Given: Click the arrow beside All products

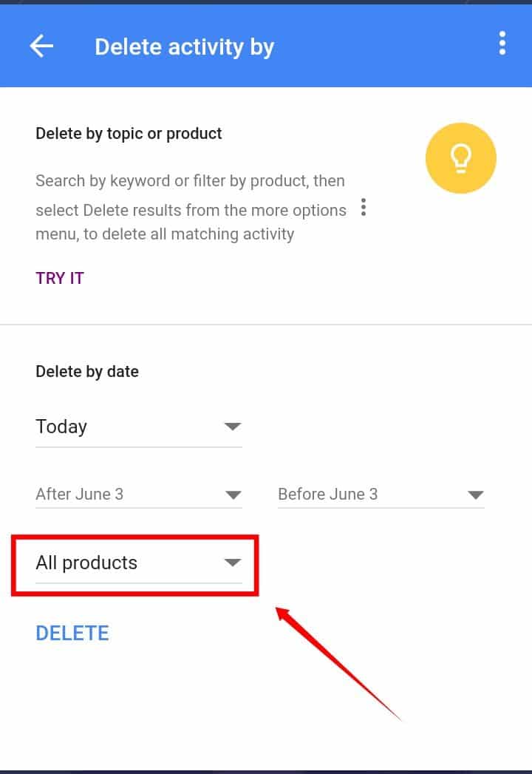Looking at the screenshot, I should coord(233,563).
